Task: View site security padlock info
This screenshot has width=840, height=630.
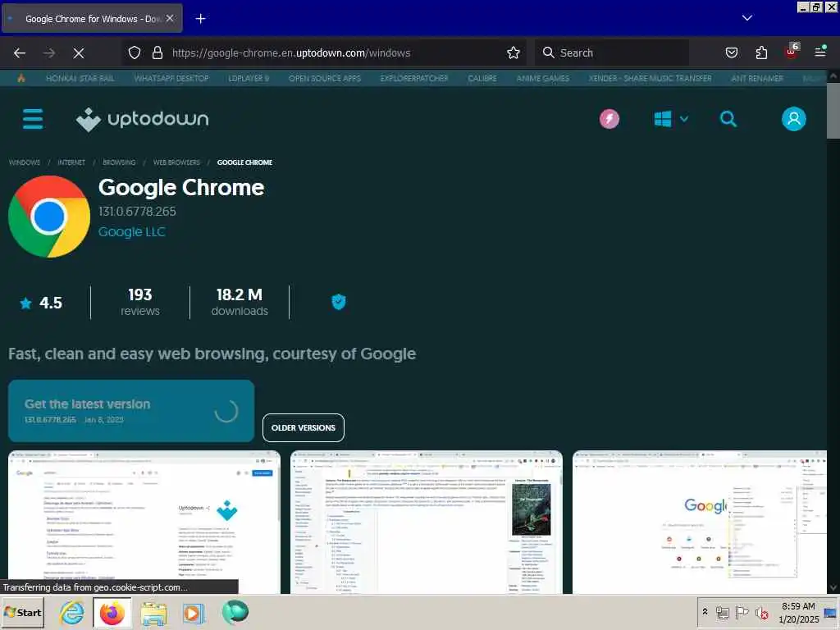Action: (157, 52)
